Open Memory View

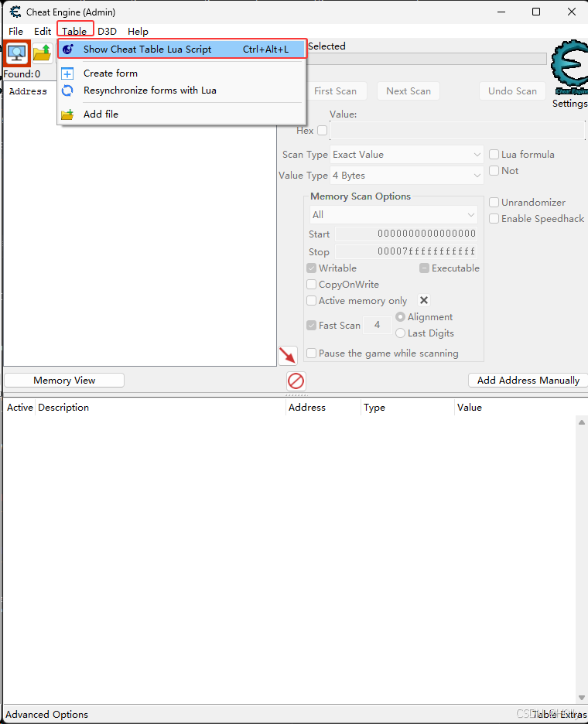[x=64, y=380]
